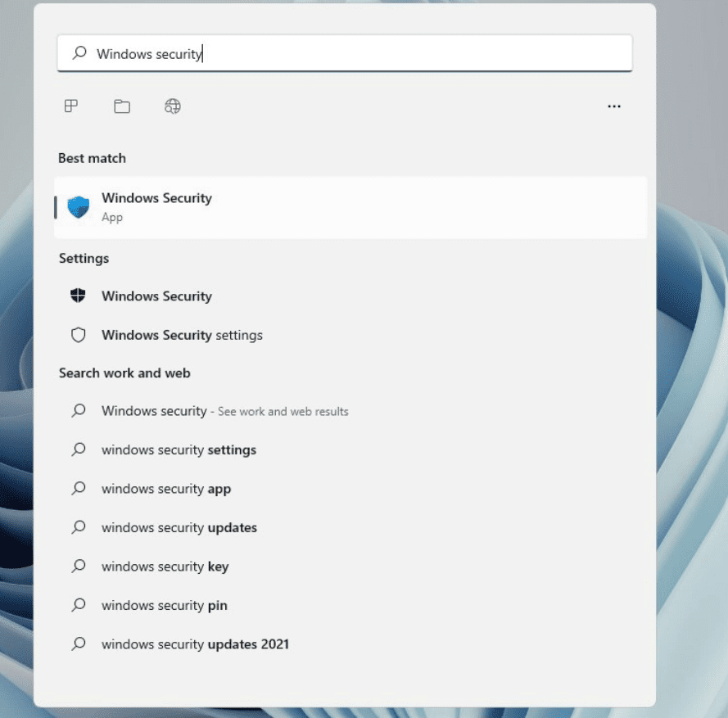Filter results by Documents folder icon
Viewport: 728px width, 718px height.
pos(122,106)
